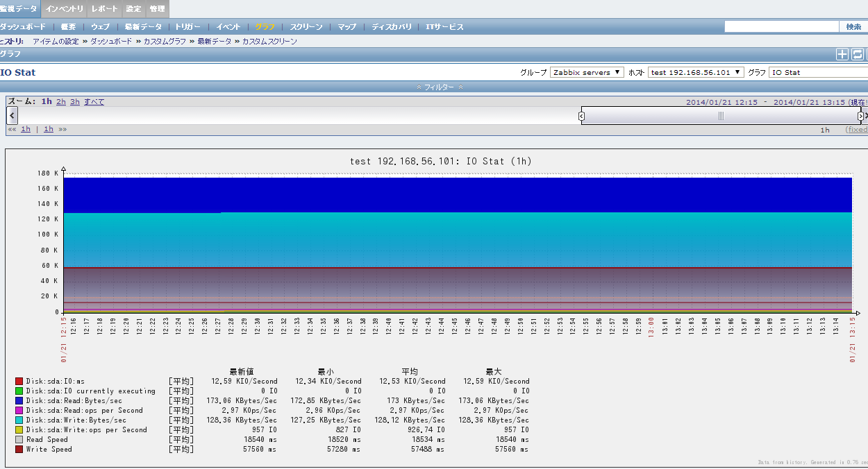This screenshot has height=469, width=868.
Task: Click the value '12.34 KIO/Second'
Action: coord(328,382)
